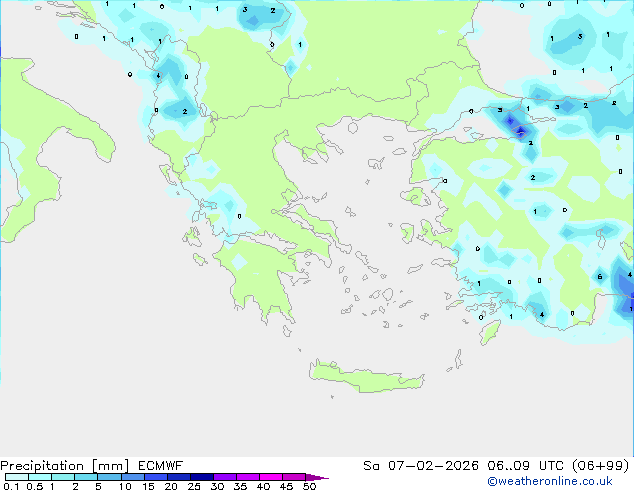634x490 pixels.
Task: Click the '35' legend scale value
Action: pos(240,486)
